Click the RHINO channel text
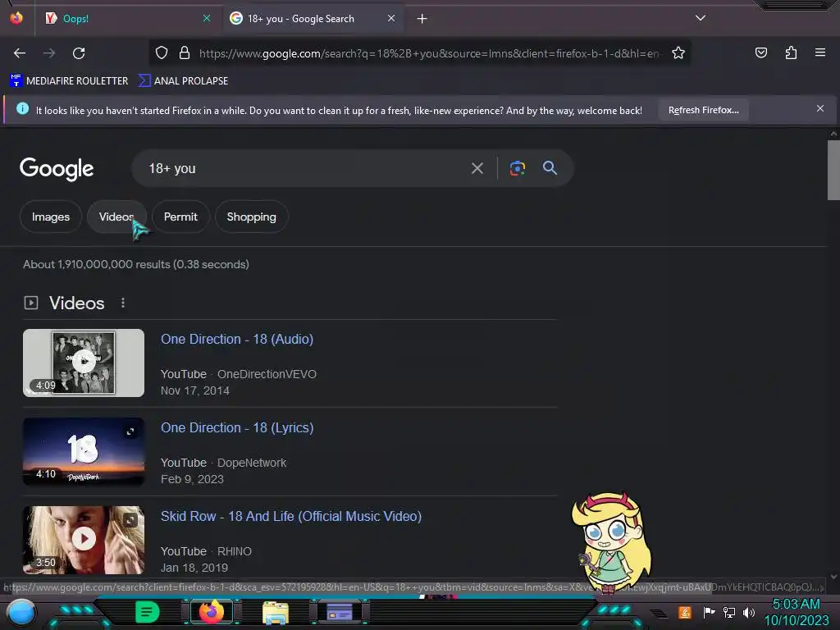 (234, 551)
